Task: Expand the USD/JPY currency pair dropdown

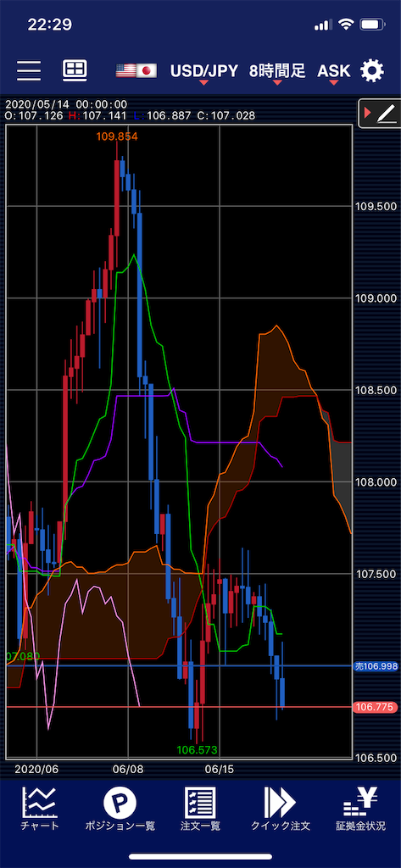Action: coord(203,71)
